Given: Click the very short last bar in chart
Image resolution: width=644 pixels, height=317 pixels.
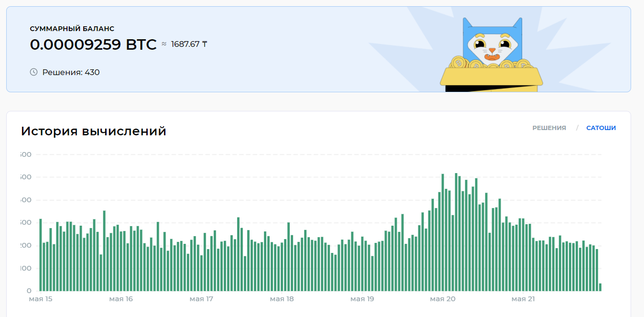Looking at the screenshot, I should point(600,287).
